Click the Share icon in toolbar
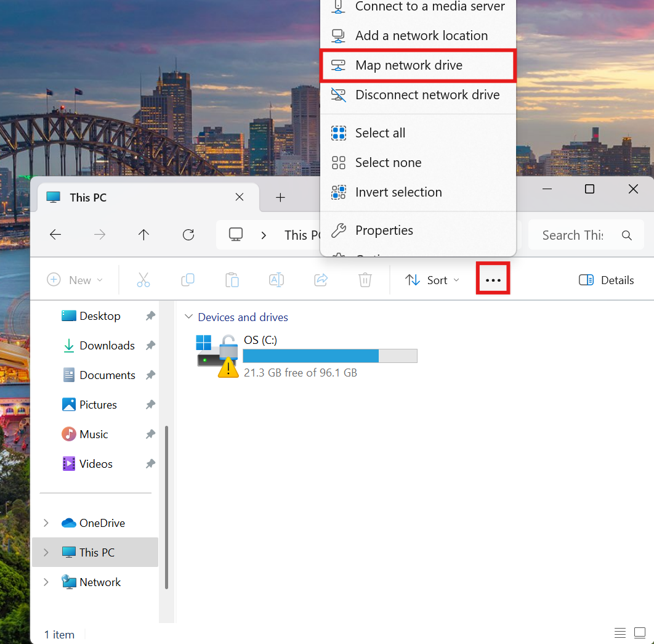The width and height of the screenshot is (654, 644). [321, 280]
